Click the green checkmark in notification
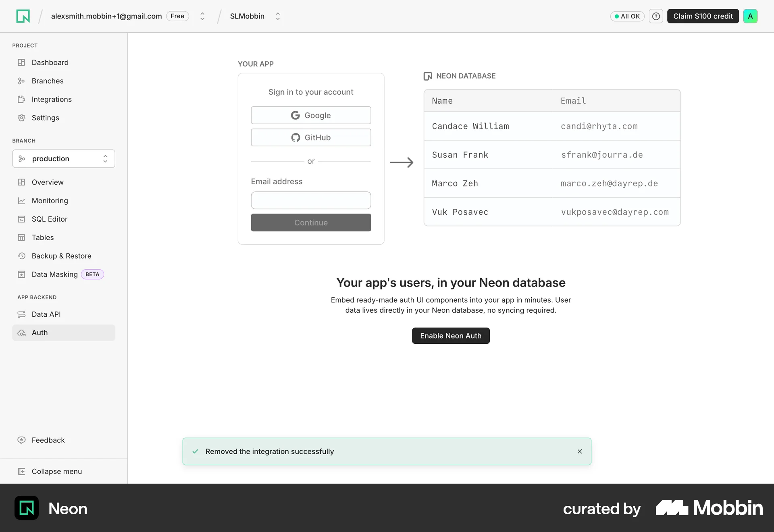774x532 pixels. click(x=195, y=451)
